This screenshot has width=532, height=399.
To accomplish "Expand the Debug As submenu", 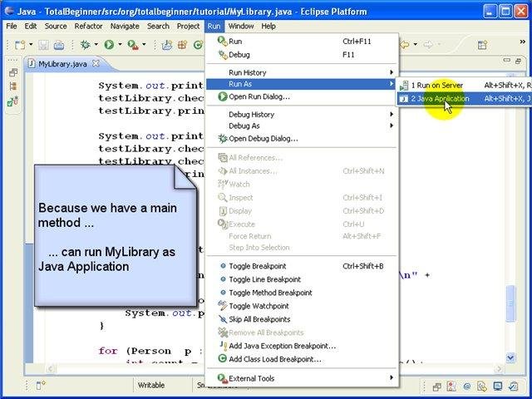I will 302,126.
